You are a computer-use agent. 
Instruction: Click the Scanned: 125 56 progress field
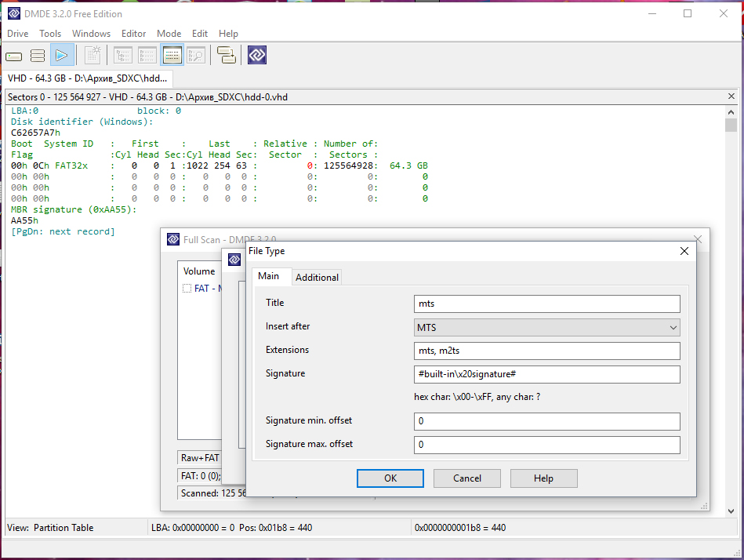tap(212, 493)
